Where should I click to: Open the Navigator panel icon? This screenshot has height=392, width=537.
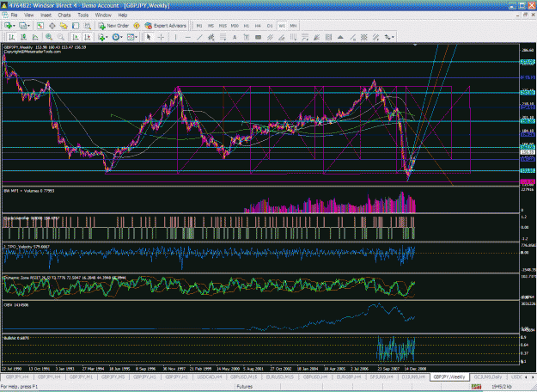click(x=64, y=26)
